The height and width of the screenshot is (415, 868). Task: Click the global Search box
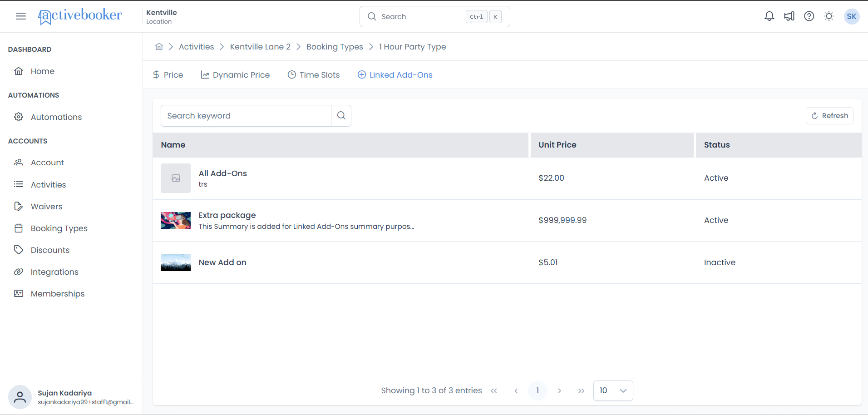point(435,16)
